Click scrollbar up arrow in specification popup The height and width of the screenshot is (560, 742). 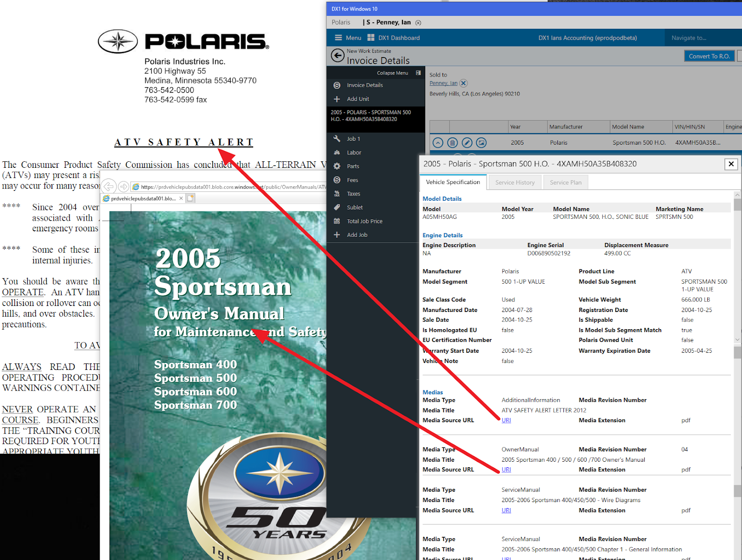737,195
